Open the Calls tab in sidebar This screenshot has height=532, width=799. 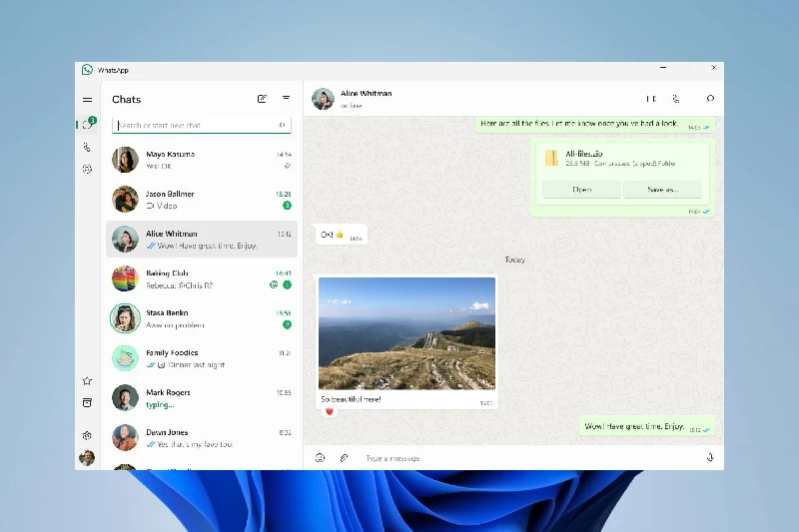[x=87, y=148]
